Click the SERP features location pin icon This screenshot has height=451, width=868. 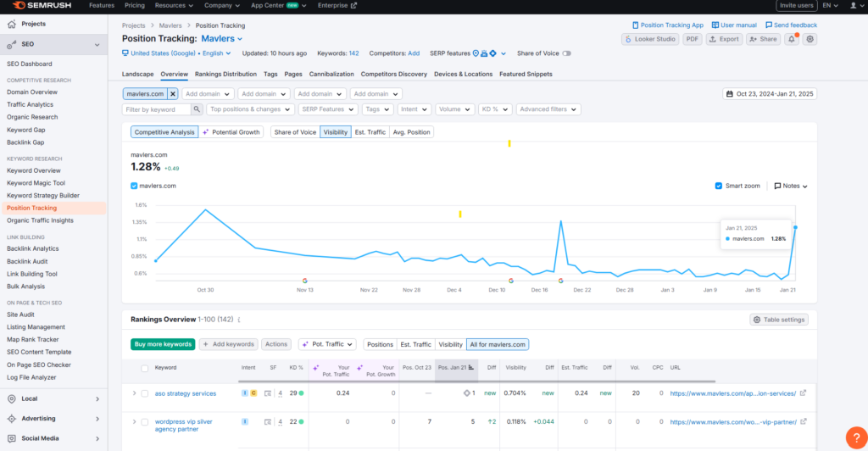[x=476, y=53]
